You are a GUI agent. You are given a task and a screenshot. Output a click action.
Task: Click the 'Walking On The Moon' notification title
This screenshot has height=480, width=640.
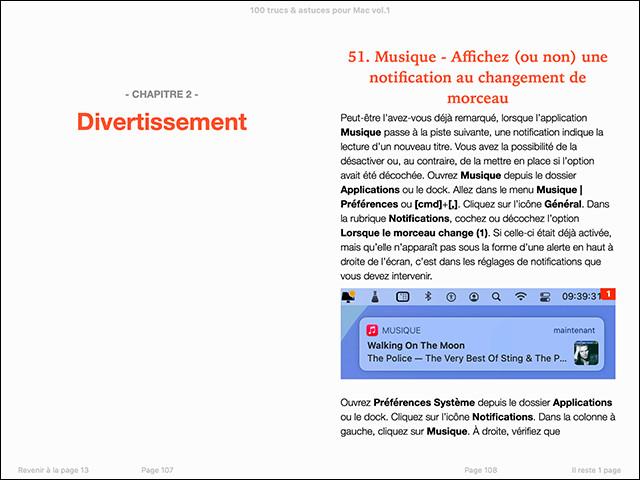[425, 344]
